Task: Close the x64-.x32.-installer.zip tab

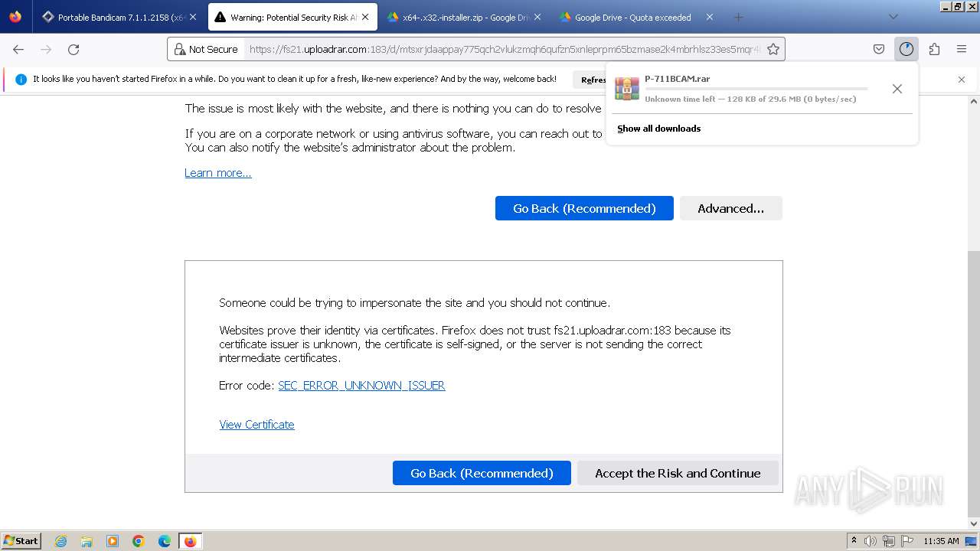Action: pyautogui.click(x=537, y=17)
